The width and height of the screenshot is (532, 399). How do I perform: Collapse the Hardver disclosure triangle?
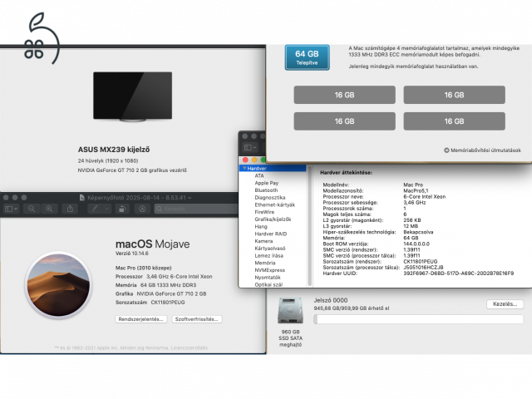tap(244, 168)
